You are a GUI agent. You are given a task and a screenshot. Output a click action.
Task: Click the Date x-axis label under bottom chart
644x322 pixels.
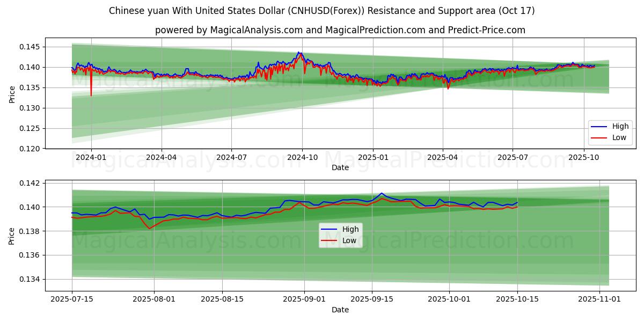coord(340,310)
